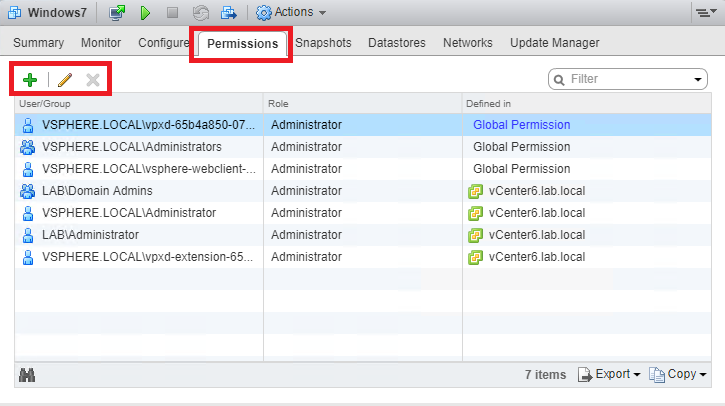Open the Copy dropdown
The width and height of the screenshot is (725, 406).
[x=678, y=375]
